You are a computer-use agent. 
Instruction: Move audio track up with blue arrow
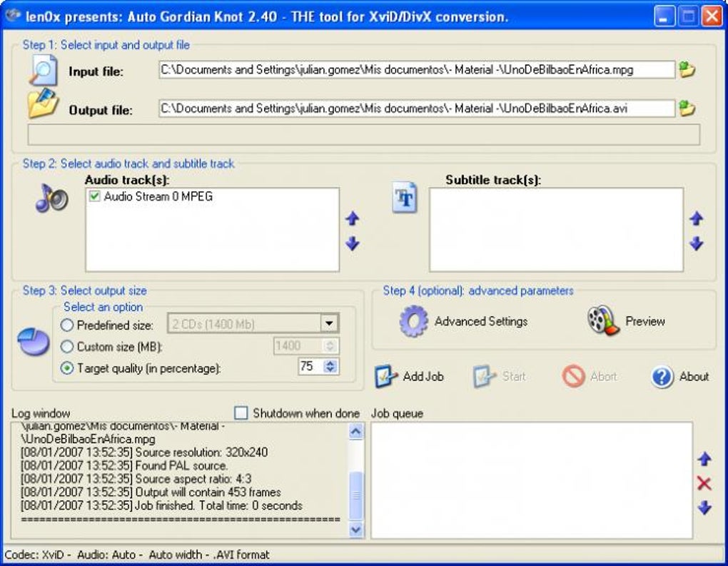pyautogui.click(x=353, y=218)
